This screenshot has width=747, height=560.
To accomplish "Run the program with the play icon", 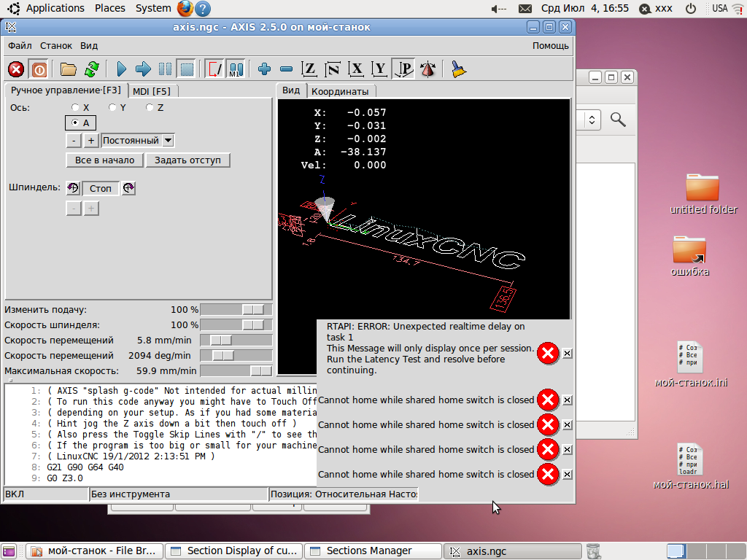I will pos(122,69).
